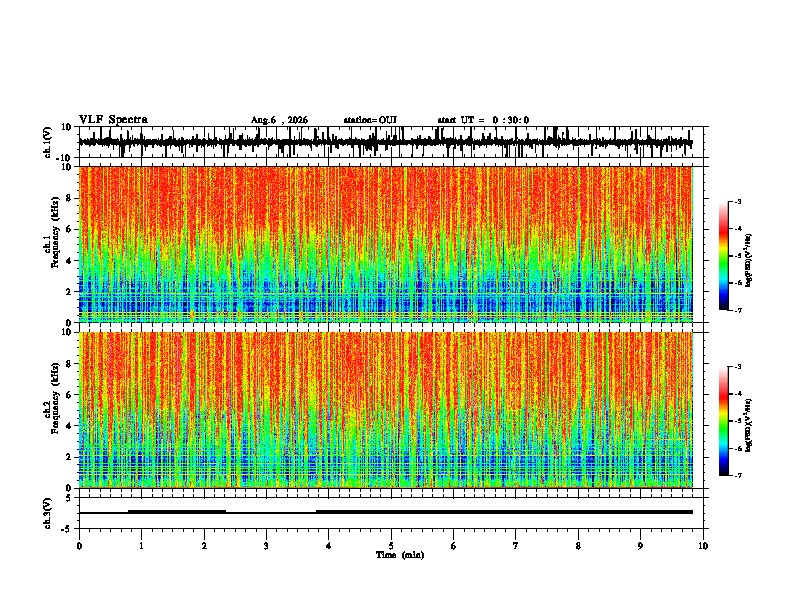This screenshot has height=612, width=792.
Task: Click time axis tick label "6"
Action: point(454,546)
